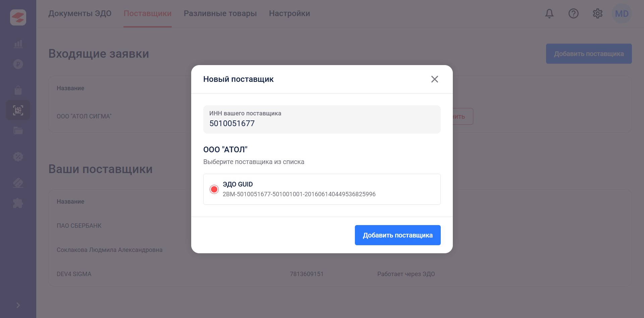Switch to the Документы ЭДО tab
The width and height of the screenshot is (644, 318).
pos(80,14)
